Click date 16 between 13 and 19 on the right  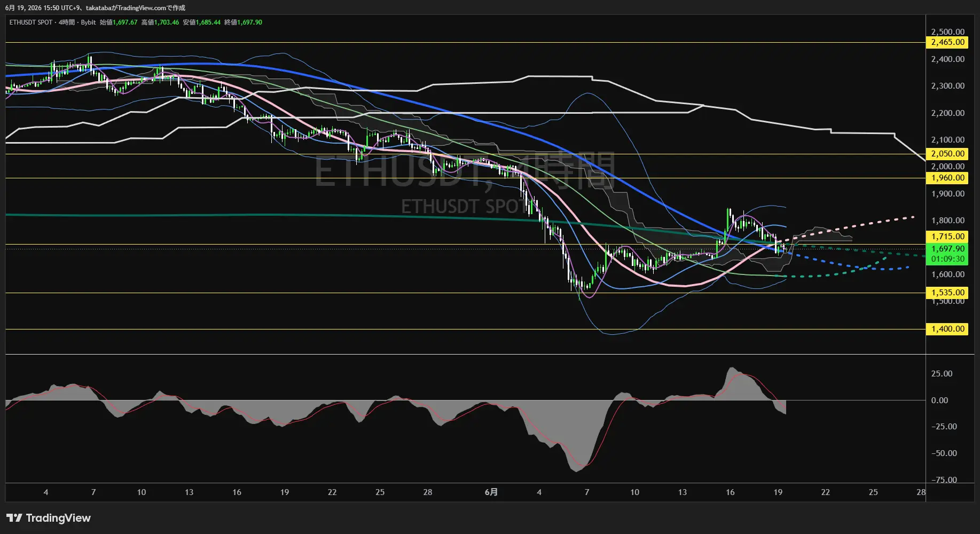[730, 492]
